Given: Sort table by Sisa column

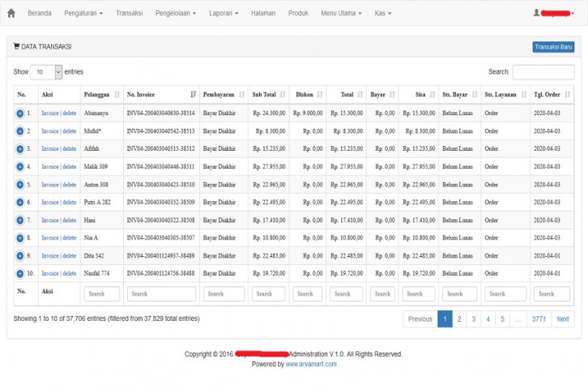Looking at the screenshot, I should tap(419, 95).
